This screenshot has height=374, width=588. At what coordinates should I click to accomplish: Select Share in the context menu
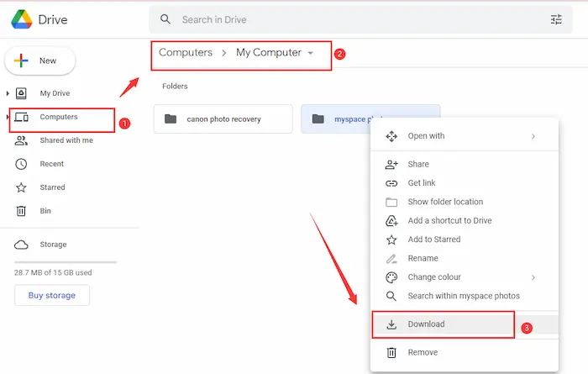465,164
